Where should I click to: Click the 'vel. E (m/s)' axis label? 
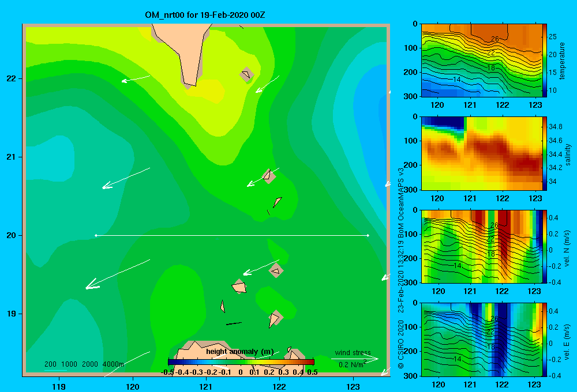567,341
